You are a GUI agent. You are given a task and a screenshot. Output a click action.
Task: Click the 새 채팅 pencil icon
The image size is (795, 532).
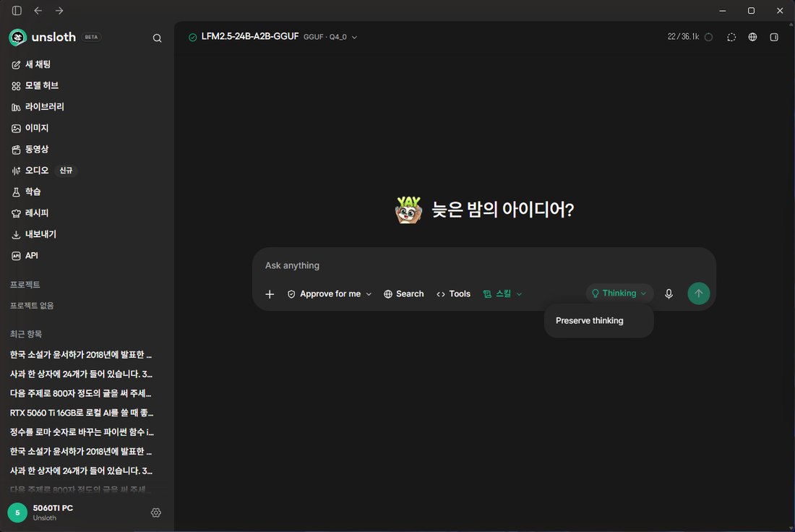(16, 65)
